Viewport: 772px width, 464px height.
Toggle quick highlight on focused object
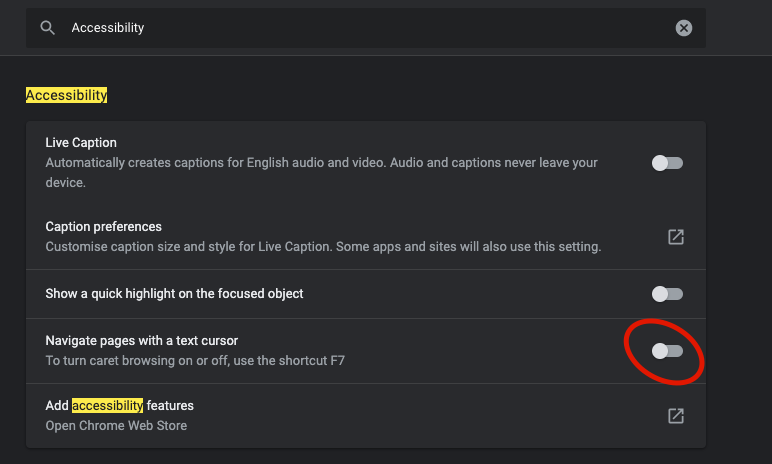667,294
